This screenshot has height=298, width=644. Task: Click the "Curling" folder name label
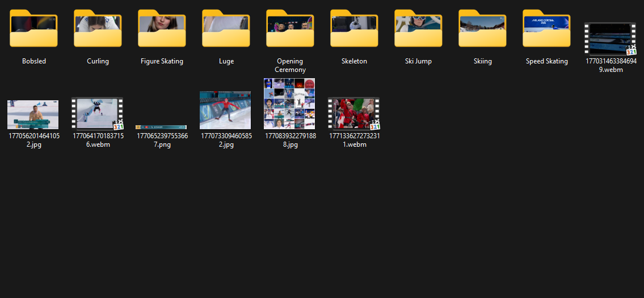pos(98,61)
